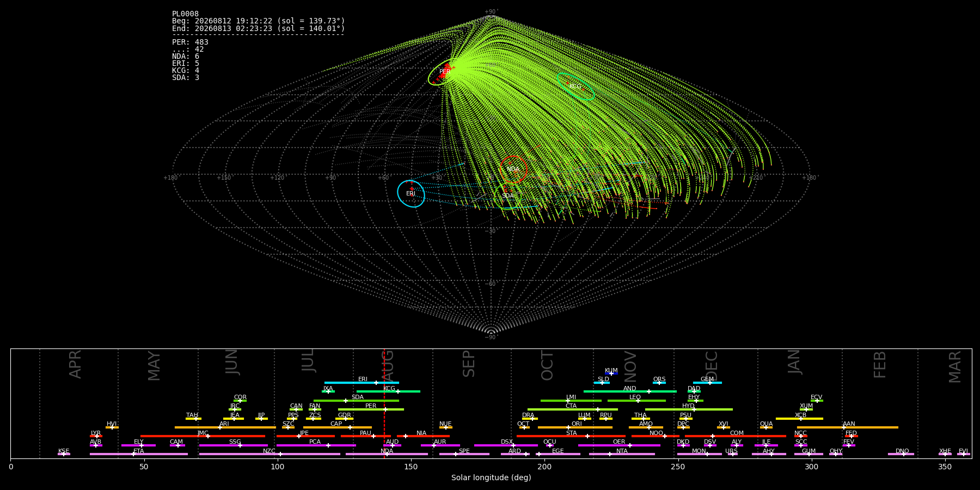Click the red dashed current-date line

[384, 403]
